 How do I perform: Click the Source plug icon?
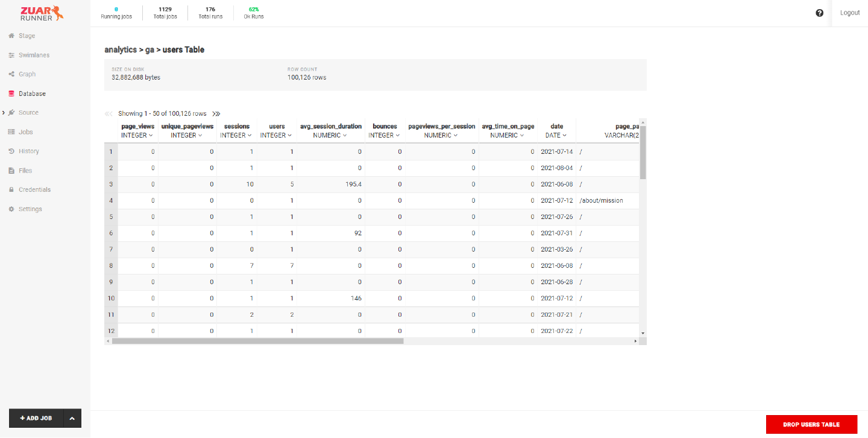point(11,113)
